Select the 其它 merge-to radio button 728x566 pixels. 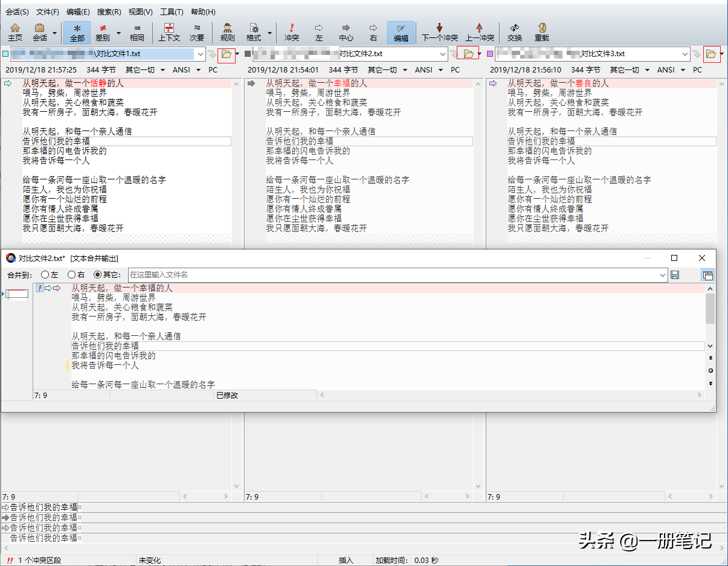click(98, 275)
